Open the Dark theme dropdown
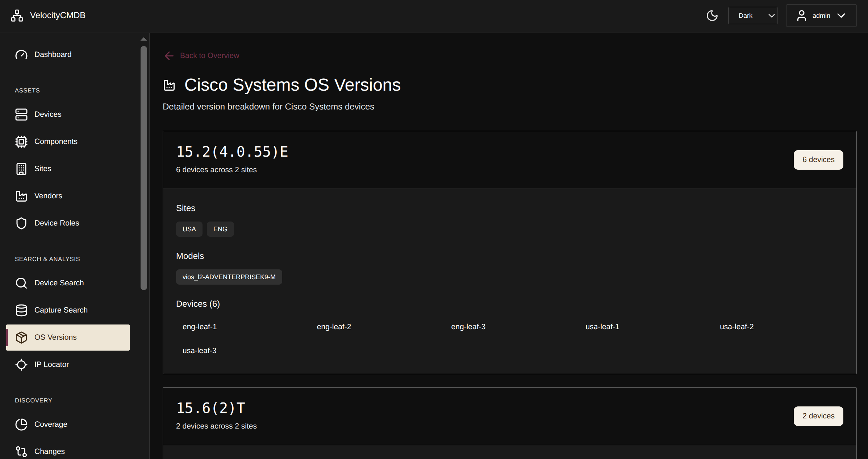 click(x=753, y=16)
